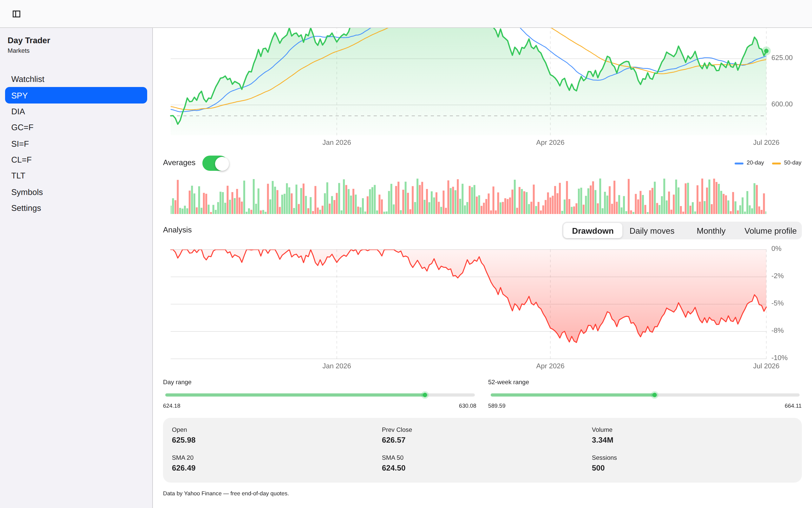Switch to the Daily moves tab
The height and width of the screenshot is (508, 812).
point(652,231)
